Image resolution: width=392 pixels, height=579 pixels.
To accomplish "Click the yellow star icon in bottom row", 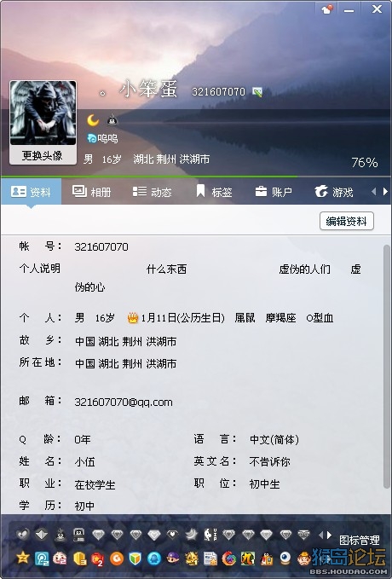I will [x=23, y=558].
